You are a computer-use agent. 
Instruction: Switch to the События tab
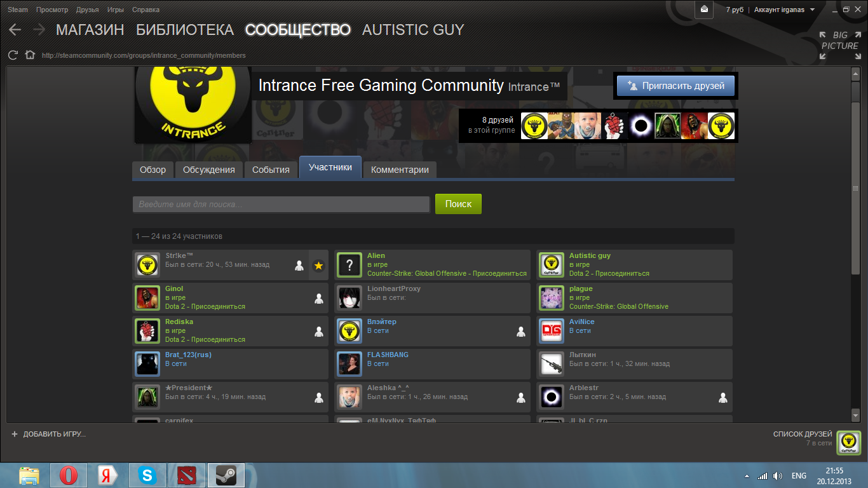coord(271,170)
